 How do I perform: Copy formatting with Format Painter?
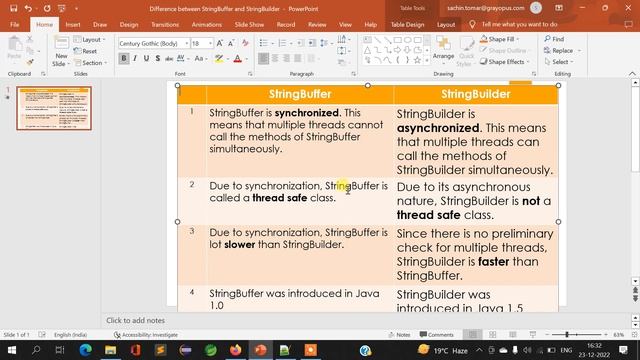click(30, 62)
